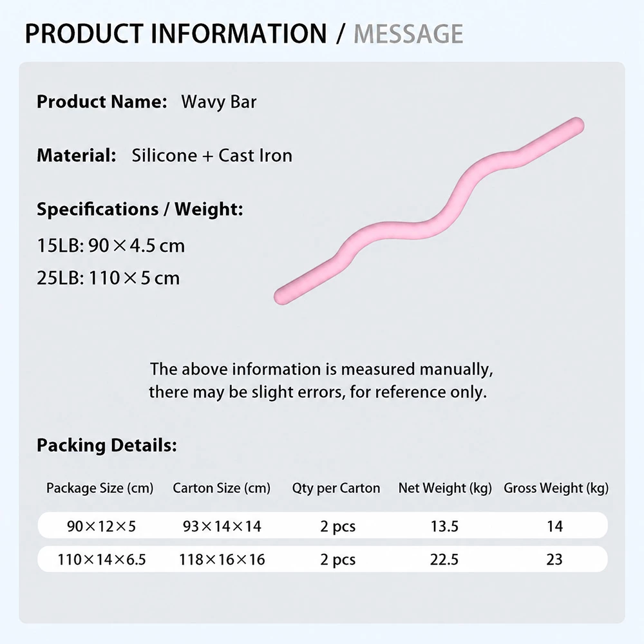Click the gray MESSAGE heading text
The height and width of the screenshot is (644, 644).
408,34
